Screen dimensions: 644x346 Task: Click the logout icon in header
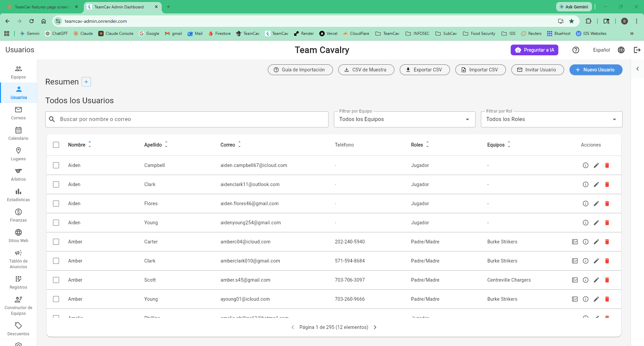(x=637, y=50)
